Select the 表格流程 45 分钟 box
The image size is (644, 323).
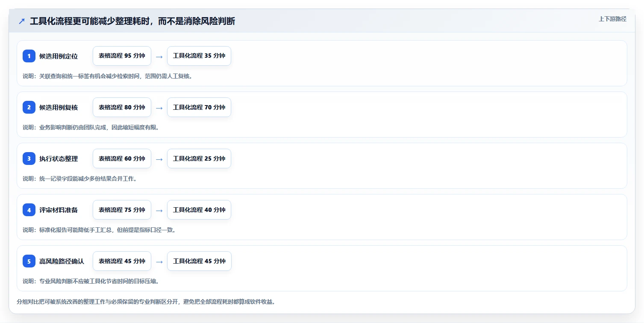(122, 261)
